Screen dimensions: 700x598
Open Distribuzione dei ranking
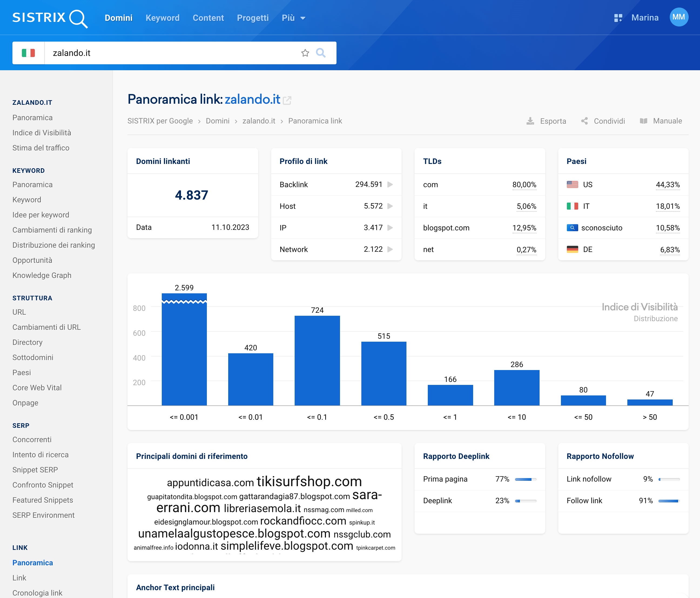(54, 245)
